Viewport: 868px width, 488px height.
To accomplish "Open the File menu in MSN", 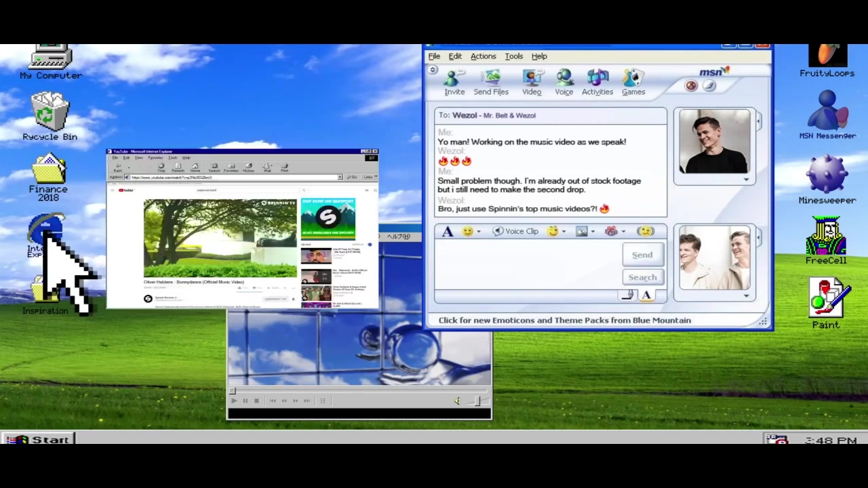I will [x=434, y=56].
